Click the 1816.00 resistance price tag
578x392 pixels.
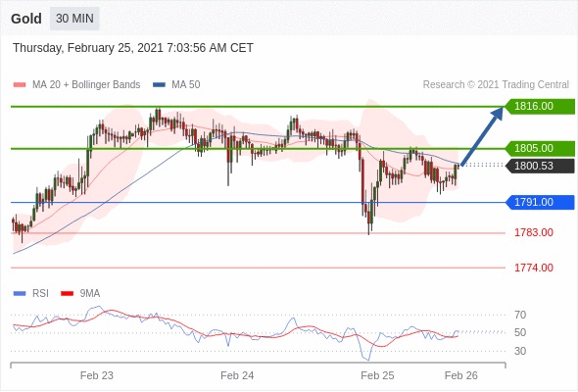(x=539, y=106)
